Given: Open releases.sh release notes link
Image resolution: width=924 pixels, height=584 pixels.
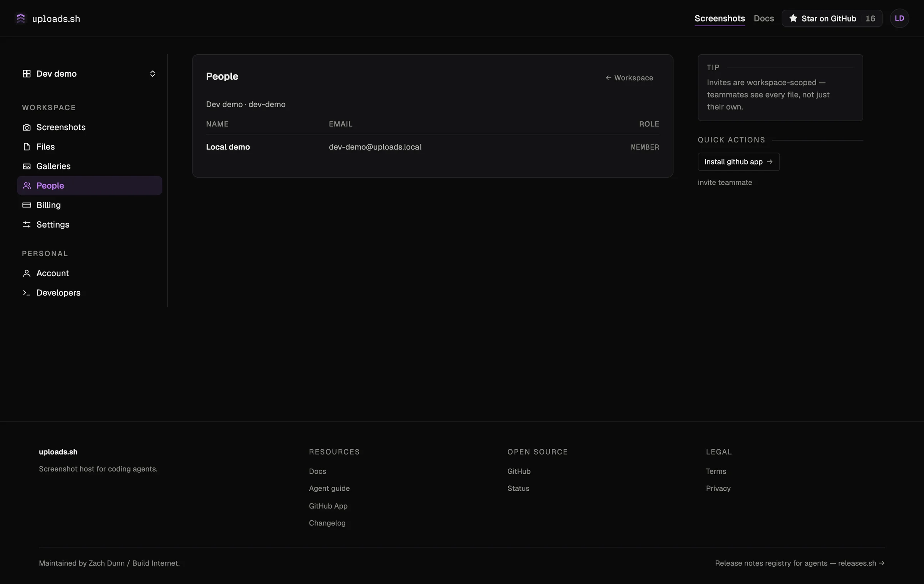Looking at the screenshot, I should [x=800, y=563].
